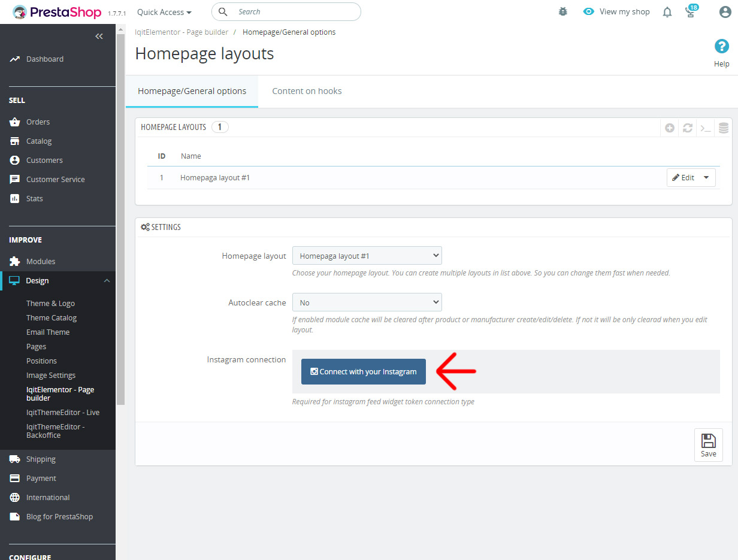Edit Homepaga layout #1

tap(683, 177)
